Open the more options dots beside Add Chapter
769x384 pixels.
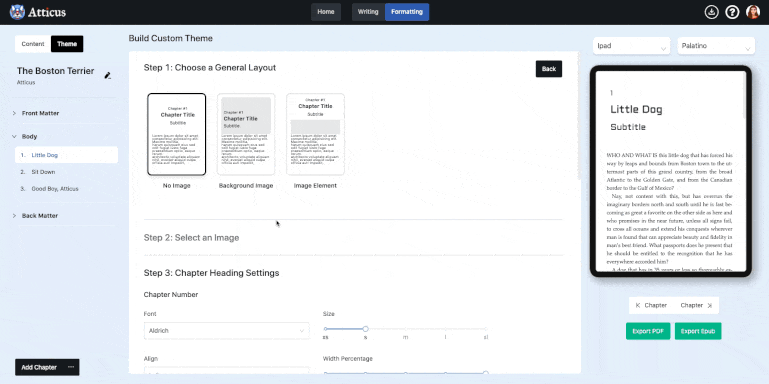[71, 367]
